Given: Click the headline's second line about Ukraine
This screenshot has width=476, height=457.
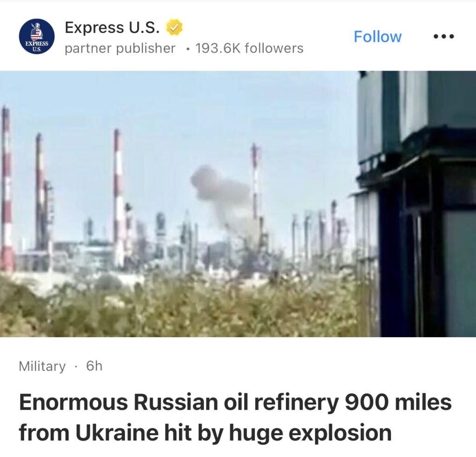Looking at the screenshot, I should [205, 433].
